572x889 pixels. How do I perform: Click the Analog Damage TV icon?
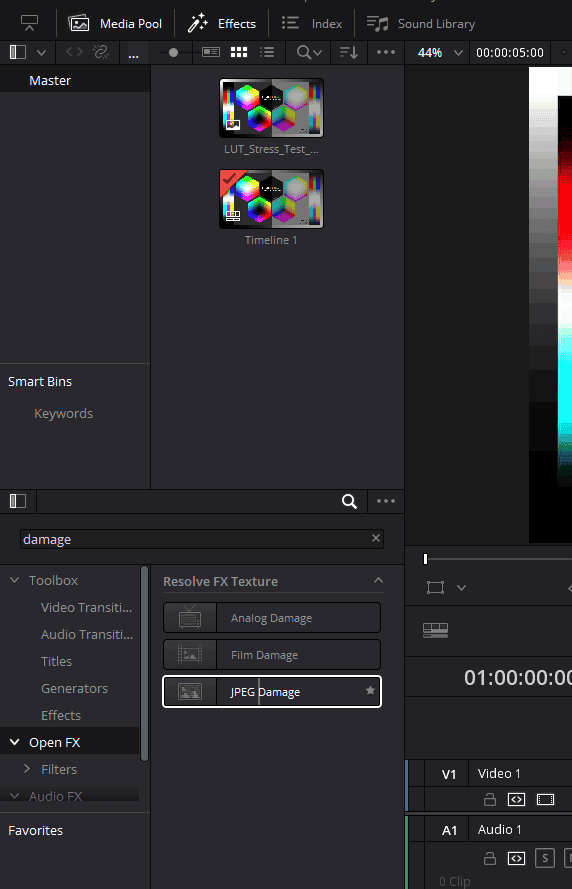click(x=190, y=617)
